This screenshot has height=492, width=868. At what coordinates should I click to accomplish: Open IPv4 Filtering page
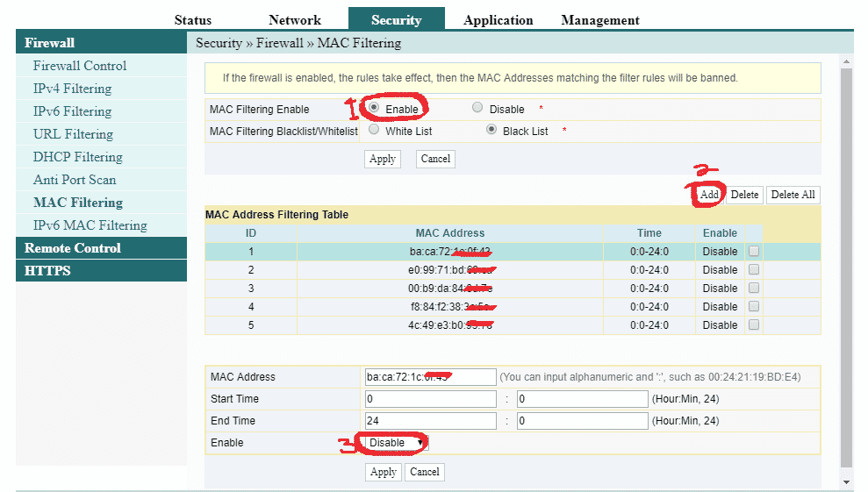[x=72, y=89]
